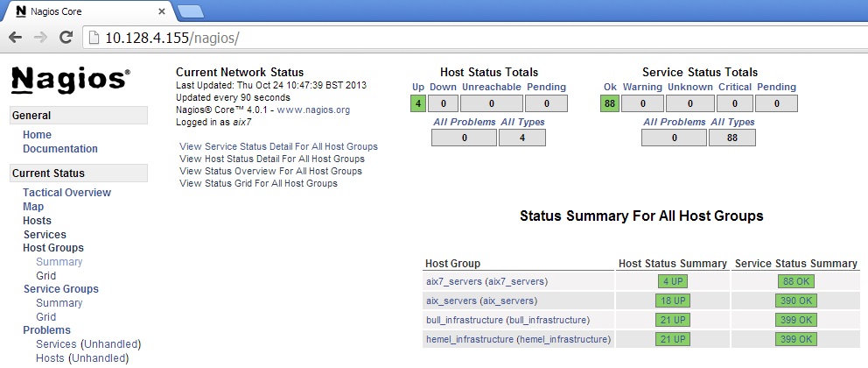
Task: Click 399 OK for hemel_infrastructure
Action: (795, 339)
